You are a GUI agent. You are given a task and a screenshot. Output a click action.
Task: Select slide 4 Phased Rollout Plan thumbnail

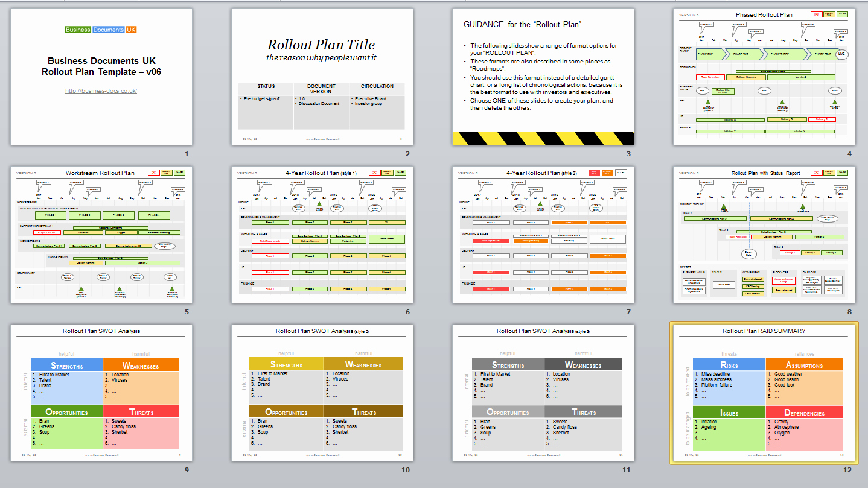point(764,77)
